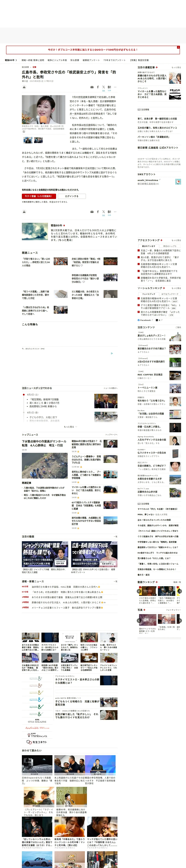Switch to the はてなブックマーク tab
The height and width of the screenshot is (868, 186).
coord(170,294)
